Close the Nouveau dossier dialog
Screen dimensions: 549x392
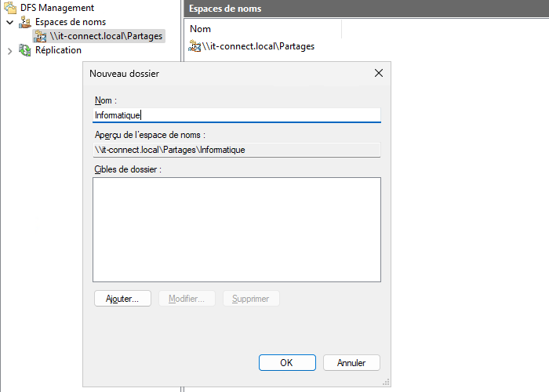click(379, 73)
